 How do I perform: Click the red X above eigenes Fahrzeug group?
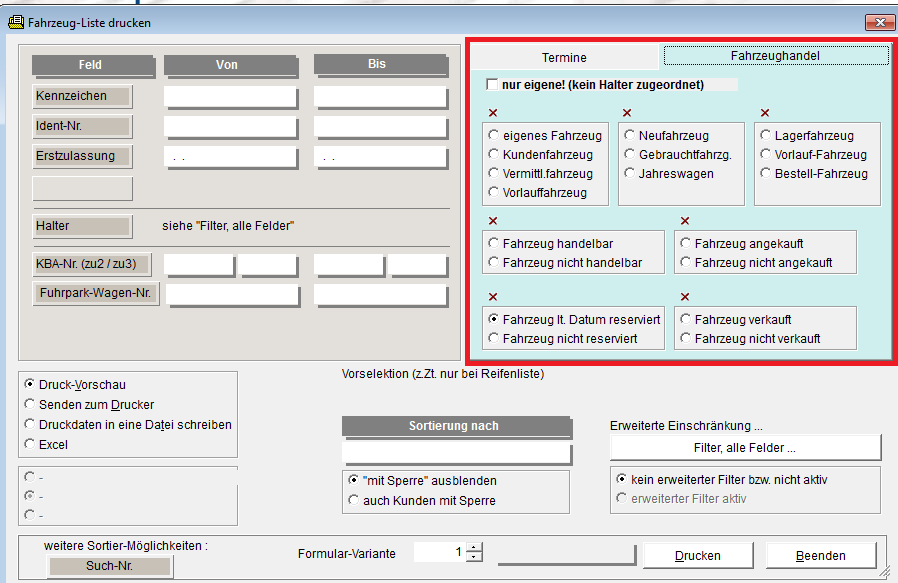491,114
